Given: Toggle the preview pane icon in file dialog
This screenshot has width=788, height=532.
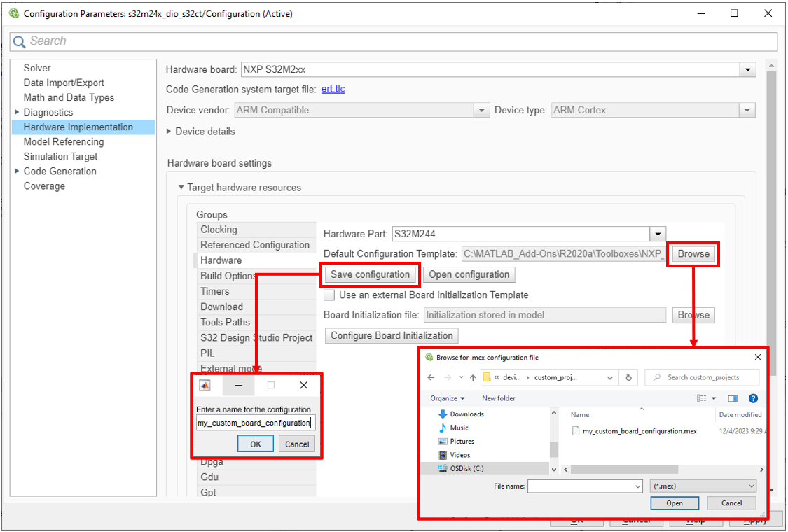Looking at the screenshot, I should tap(733, 398).
